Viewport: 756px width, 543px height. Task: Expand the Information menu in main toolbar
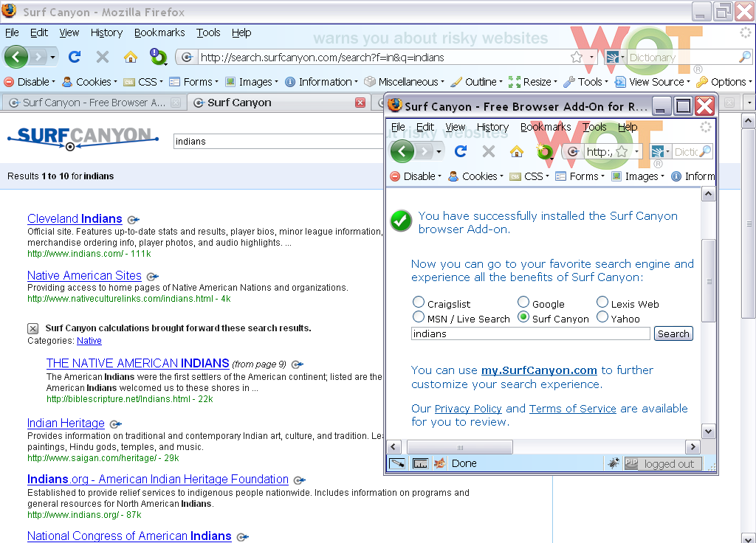coord(322,82)
